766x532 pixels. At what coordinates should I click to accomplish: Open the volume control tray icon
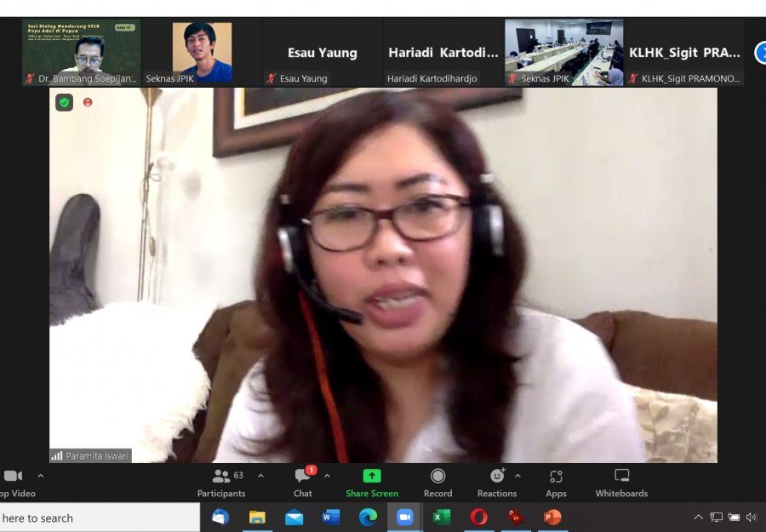click(x=752, y=517)
